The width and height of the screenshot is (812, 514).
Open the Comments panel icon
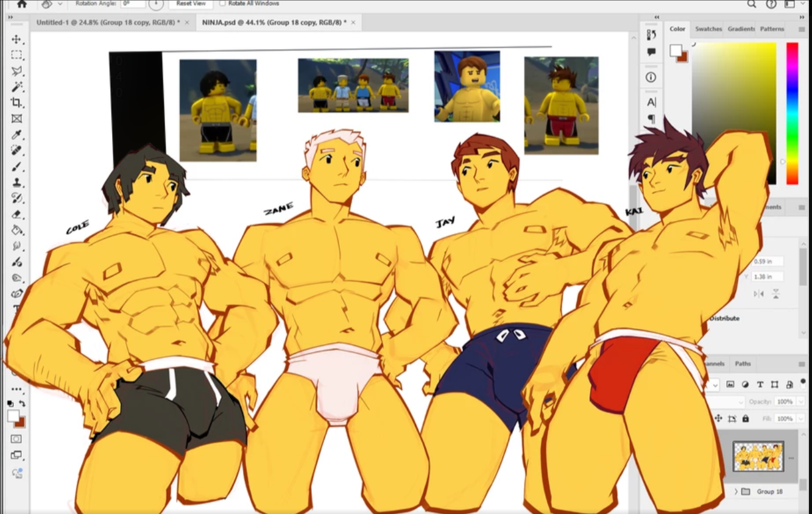(x=651, y=52)
